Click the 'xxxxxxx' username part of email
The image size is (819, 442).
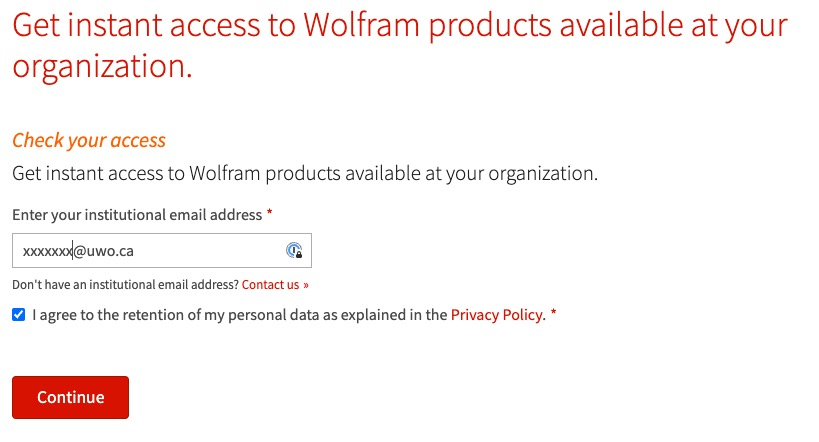tap(47, 251)
